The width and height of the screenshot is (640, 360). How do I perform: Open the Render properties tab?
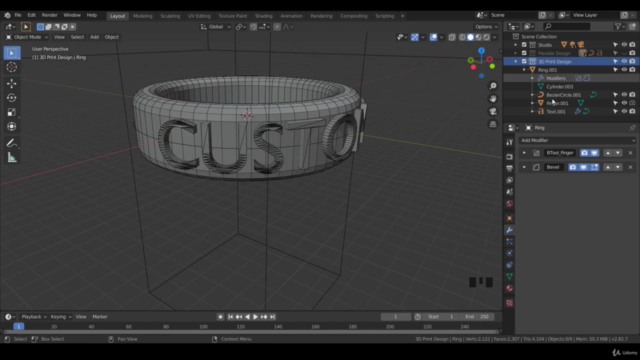[x=509, y=157]
